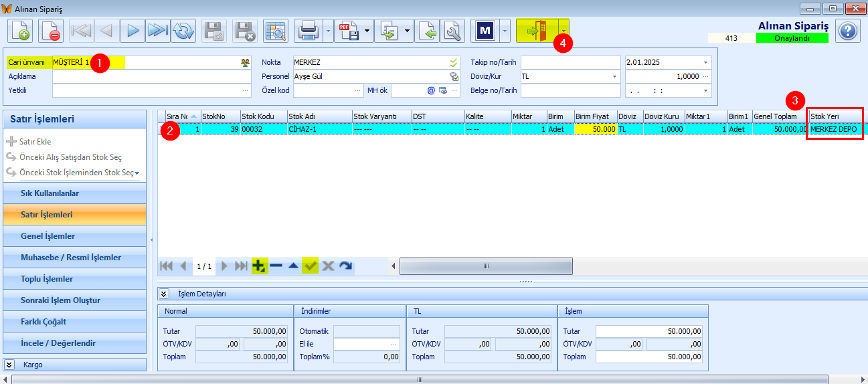Screen dimensions: 868x384
Task: Open Muhasebe / Resmi İşlemler section
Action: click(x=74, y=258)
